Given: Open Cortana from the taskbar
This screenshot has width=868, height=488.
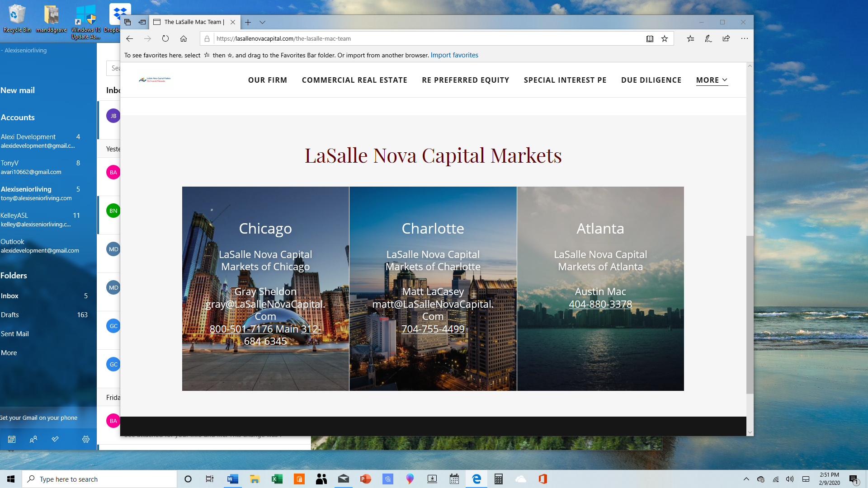Looking at the screenshot, I should (188, 479).
